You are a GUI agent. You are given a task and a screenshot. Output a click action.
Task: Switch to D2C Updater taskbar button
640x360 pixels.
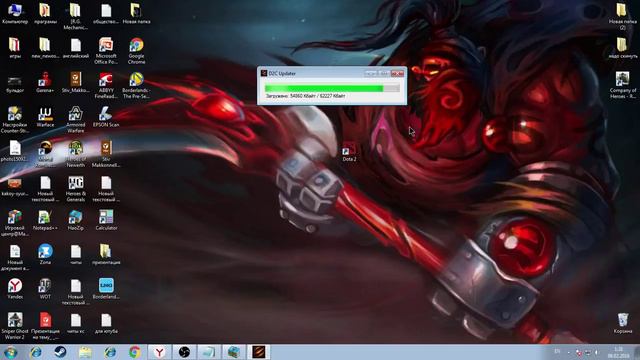click(x=259, y=352)
